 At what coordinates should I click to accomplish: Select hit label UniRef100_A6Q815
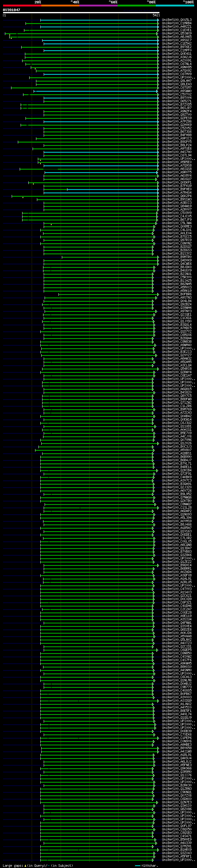pos(176,389)
